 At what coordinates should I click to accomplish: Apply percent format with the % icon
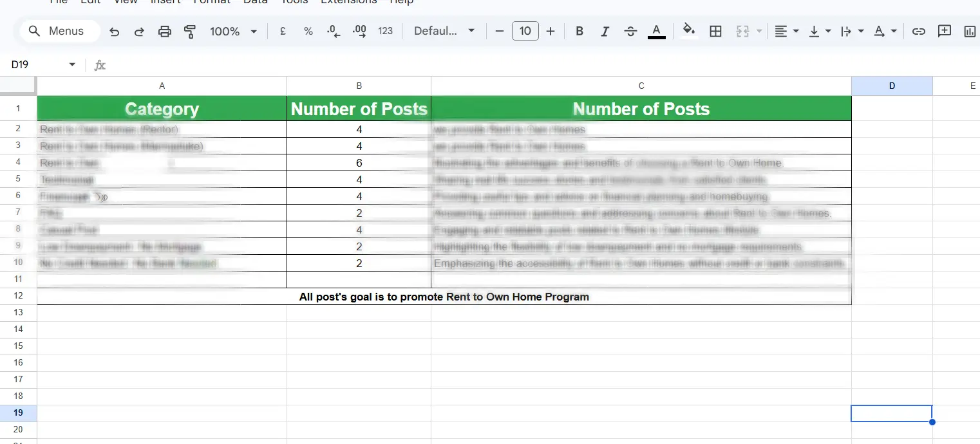pos(308,31)
